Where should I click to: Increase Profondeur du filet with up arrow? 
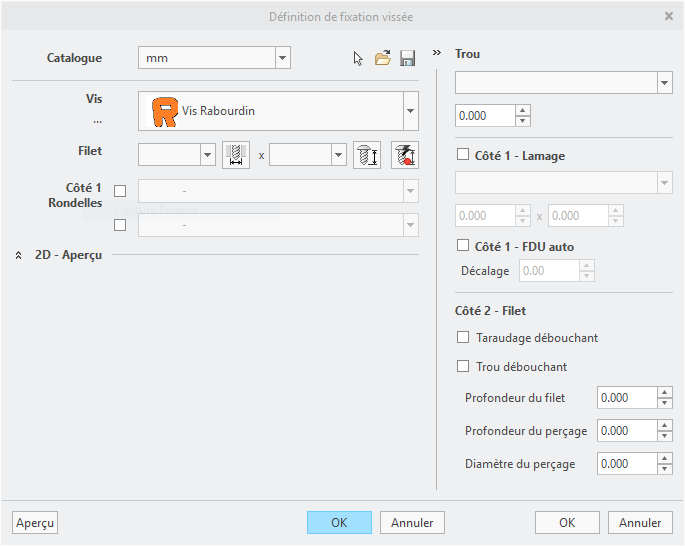[665, 393]
